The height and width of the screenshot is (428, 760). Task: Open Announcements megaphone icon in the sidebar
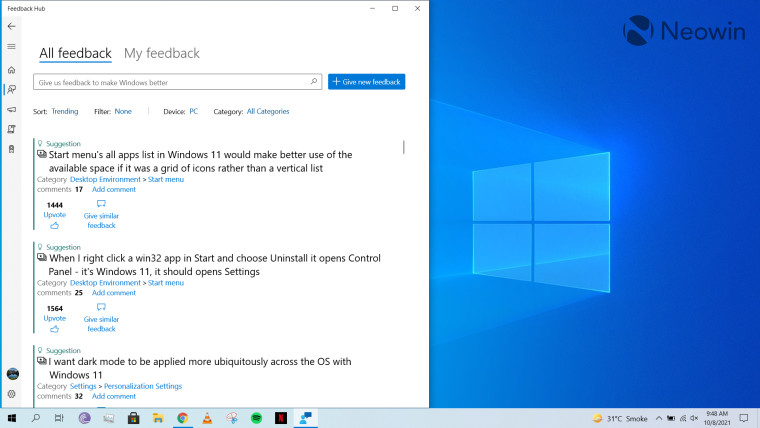point(11,109)
